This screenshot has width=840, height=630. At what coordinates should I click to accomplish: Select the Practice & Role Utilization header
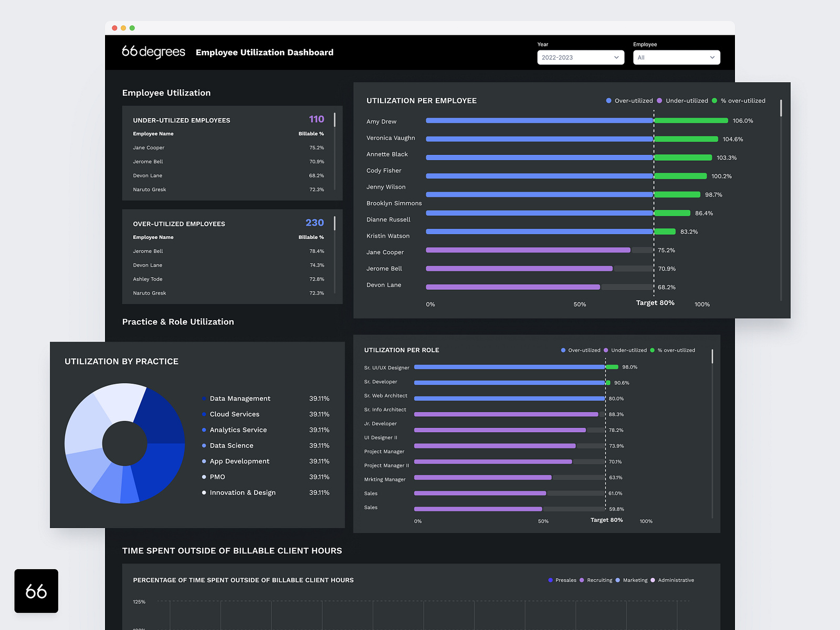178,322
